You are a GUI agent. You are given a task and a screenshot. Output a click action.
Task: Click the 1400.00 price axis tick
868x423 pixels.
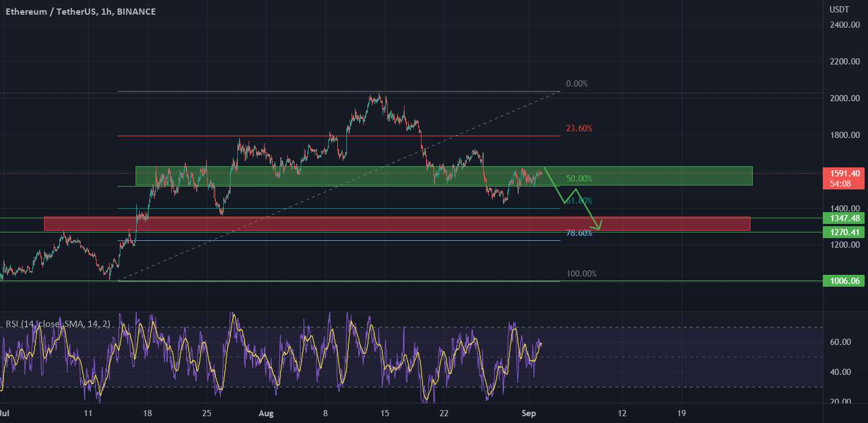tap(844, 209)
